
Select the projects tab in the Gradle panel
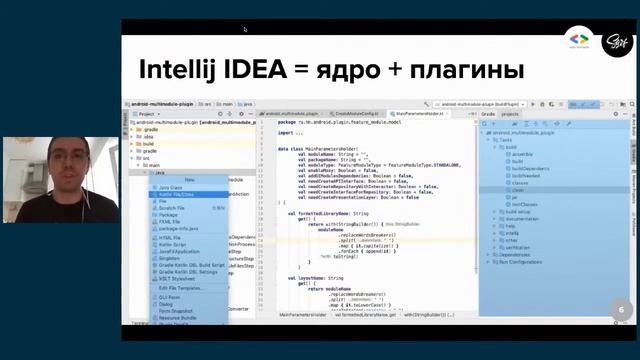click(x=510, y=114)
